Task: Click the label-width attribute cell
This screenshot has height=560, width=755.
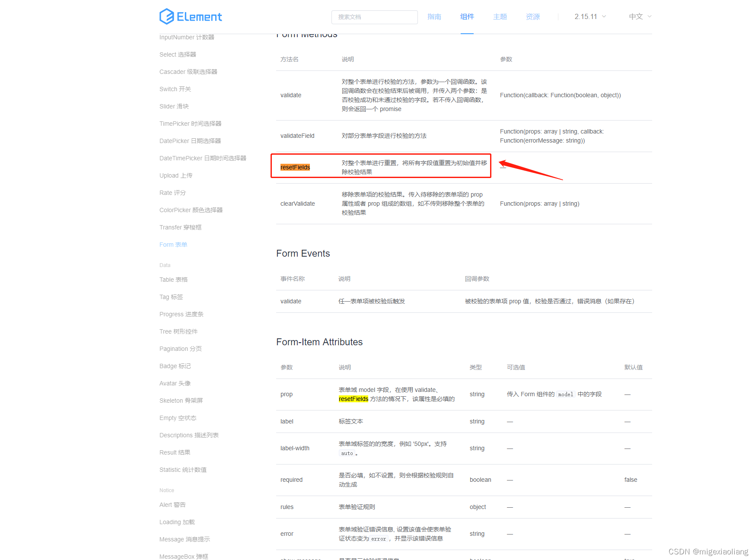Action: pos(295,448)
